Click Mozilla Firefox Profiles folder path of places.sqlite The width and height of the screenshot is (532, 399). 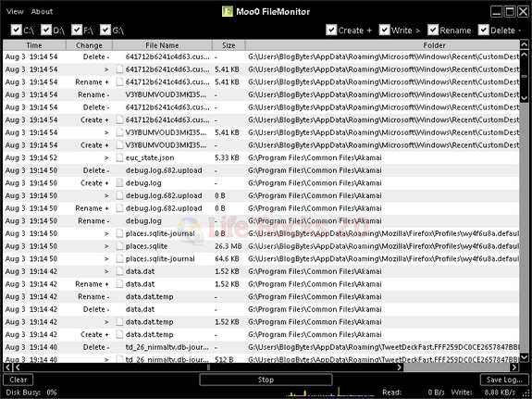(383, 246)
